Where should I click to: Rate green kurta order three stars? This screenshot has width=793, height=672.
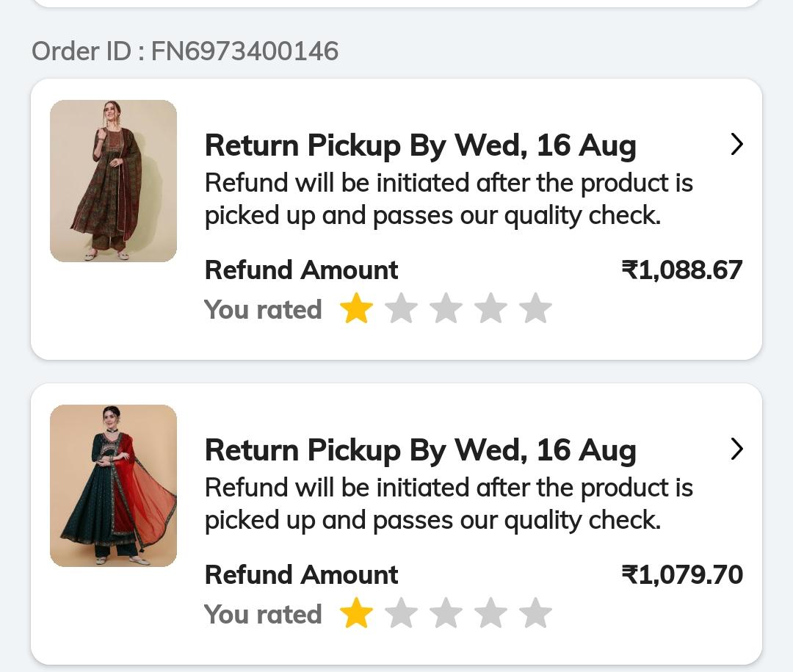pyautogui.click(x=446, y=308)
